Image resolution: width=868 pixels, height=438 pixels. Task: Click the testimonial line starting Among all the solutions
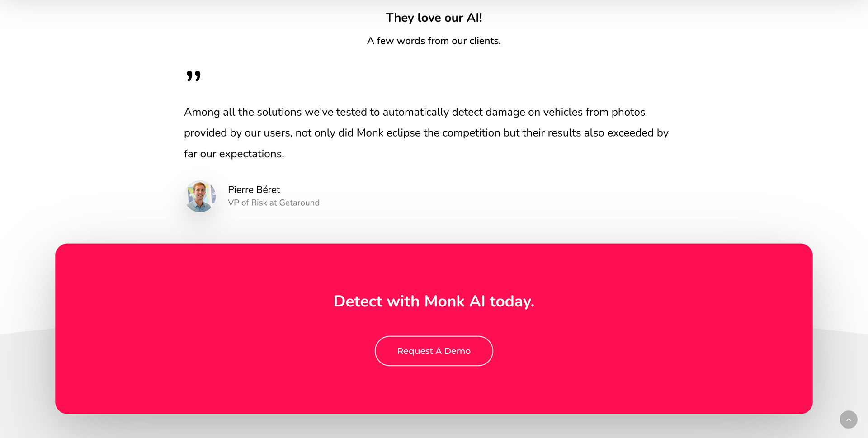[415, 112]
